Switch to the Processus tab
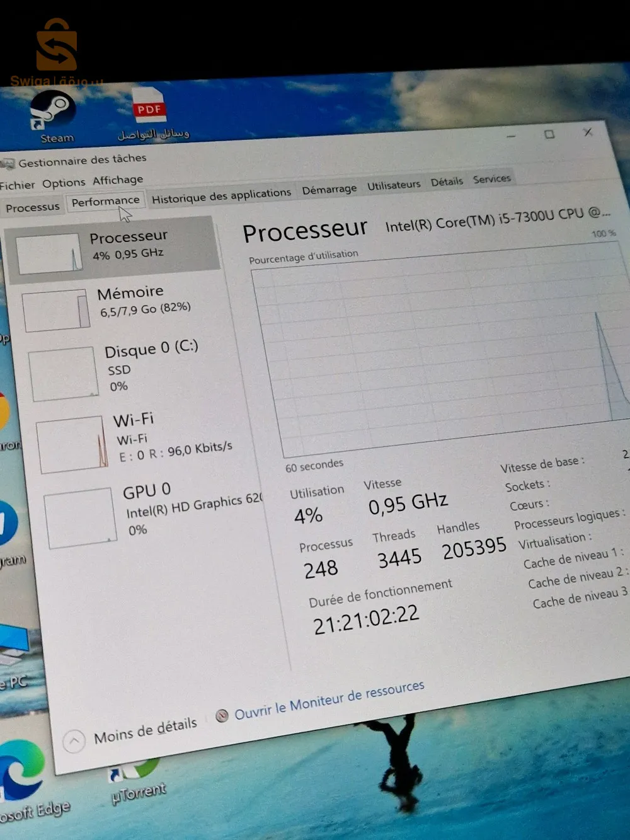 pyautogui.click(x=32, y=207)
